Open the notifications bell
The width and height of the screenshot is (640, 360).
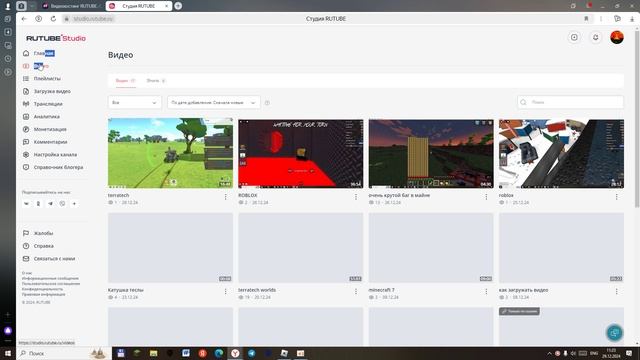pos(596,38)
